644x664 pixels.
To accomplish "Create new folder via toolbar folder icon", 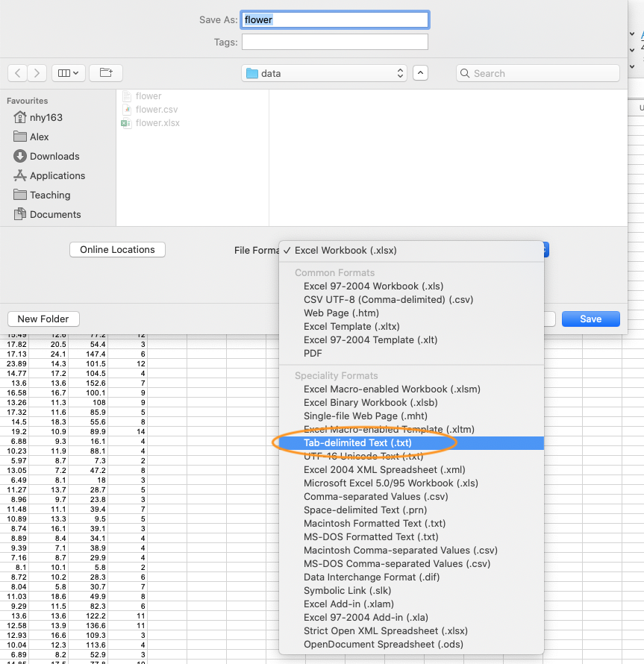I will [x=106, y=73].
